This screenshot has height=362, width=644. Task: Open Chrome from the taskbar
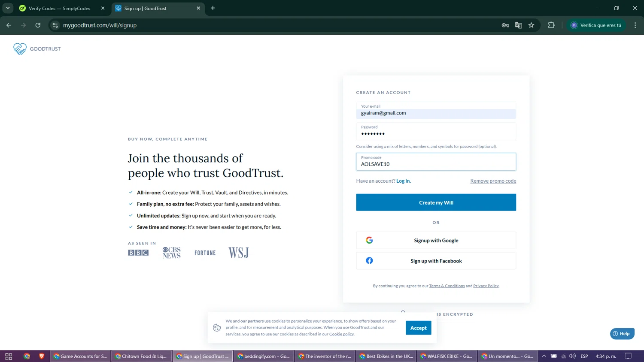[27, 356]
